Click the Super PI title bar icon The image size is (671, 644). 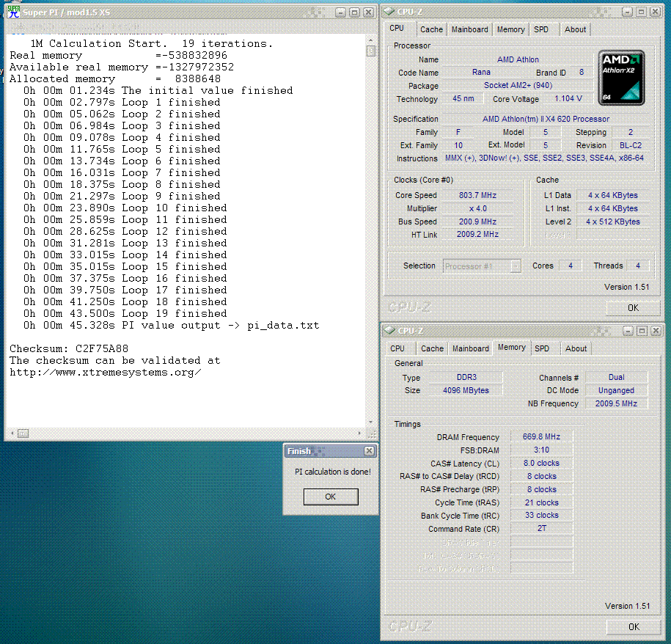click(x=13, y=11)
